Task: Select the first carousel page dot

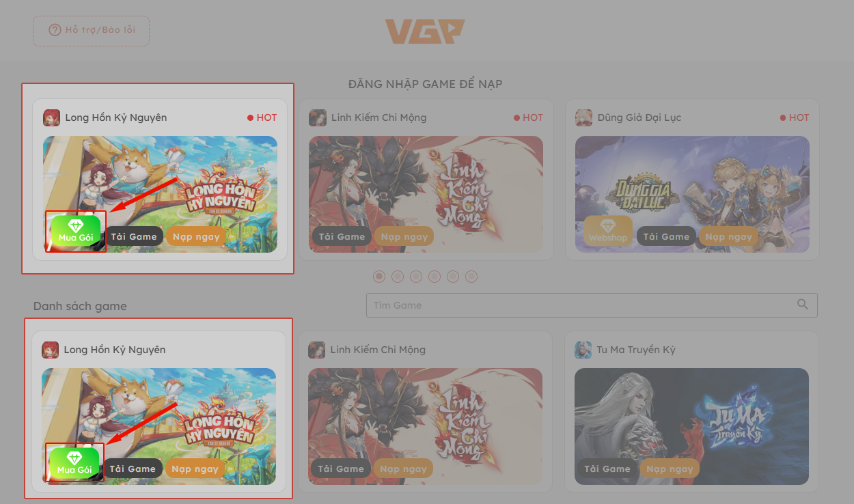Action: 379,277
